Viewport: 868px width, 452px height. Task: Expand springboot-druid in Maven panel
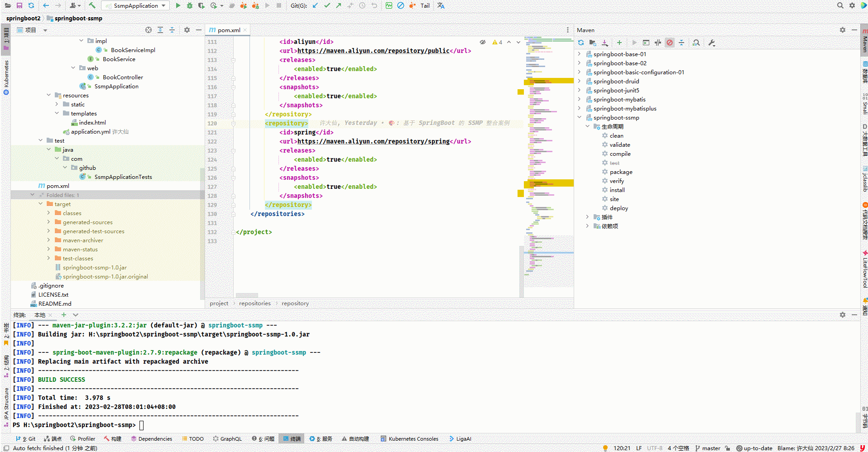[x=579, y=81]
